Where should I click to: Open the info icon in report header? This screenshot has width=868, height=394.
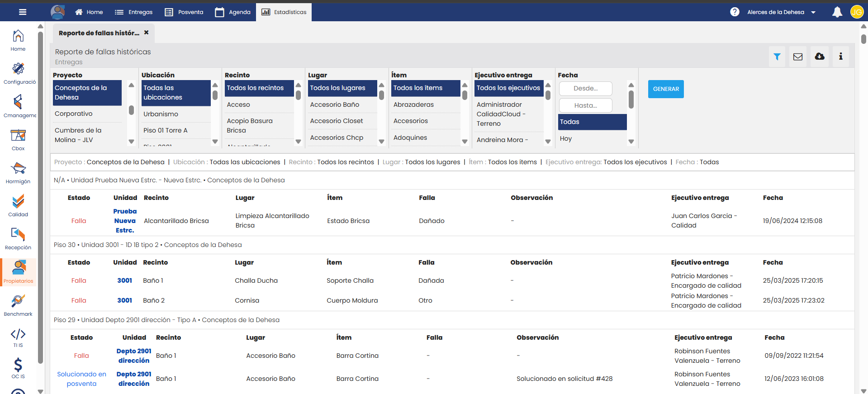pos(841,57)
